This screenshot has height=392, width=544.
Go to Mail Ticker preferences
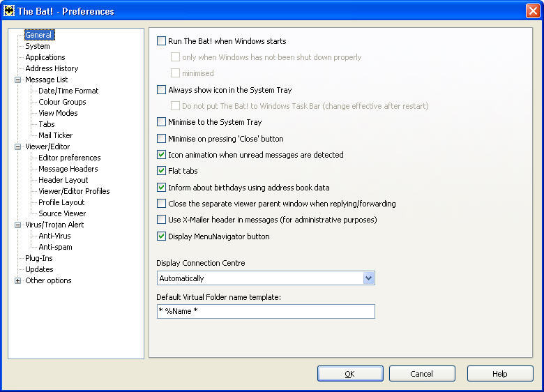[55, 135]
